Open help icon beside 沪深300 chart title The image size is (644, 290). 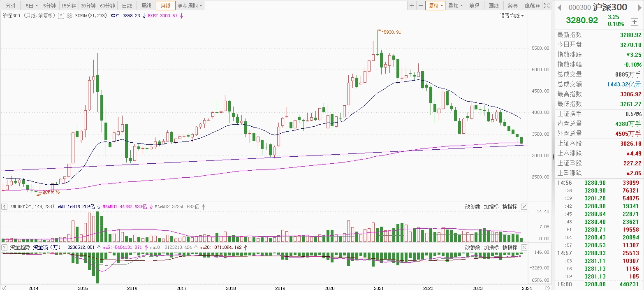pos(61,16)
